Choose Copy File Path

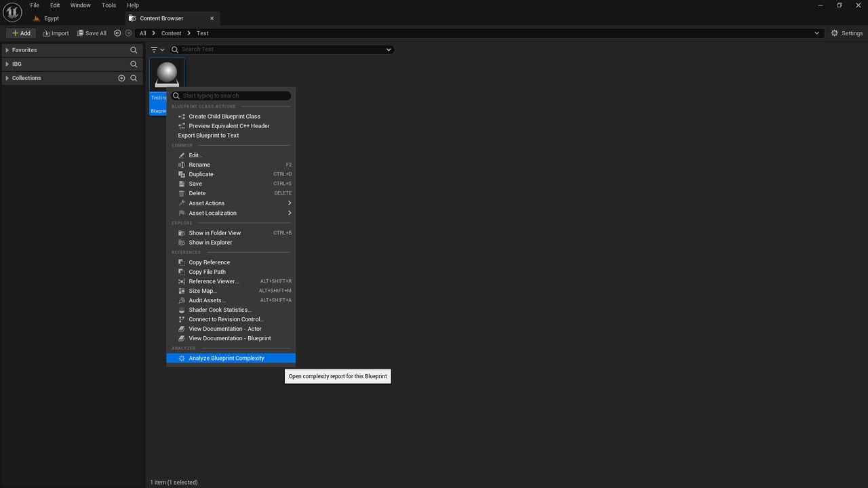click(231, 272)
